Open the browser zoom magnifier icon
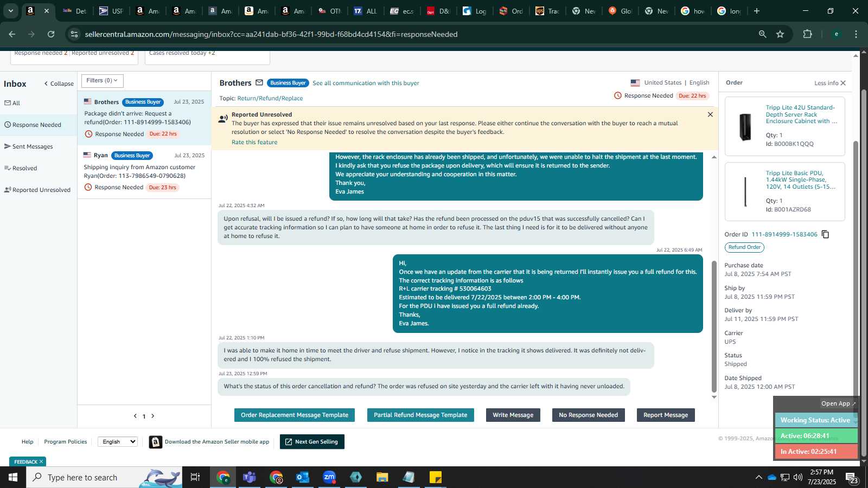This screenshot has width=868, height=488. (x=762, y=34)
